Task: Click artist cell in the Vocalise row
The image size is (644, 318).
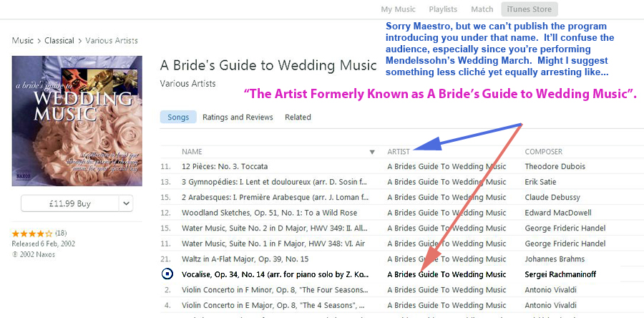Action: point(447,274)
